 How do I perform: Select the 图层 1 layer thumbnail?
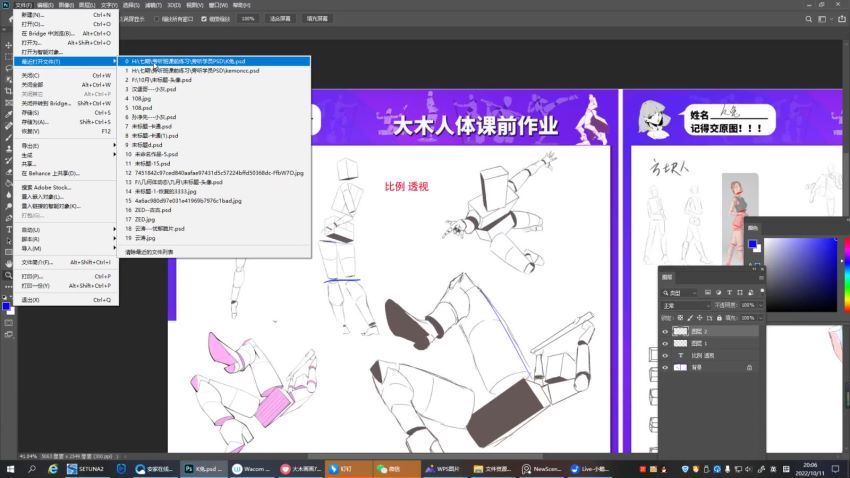680,344
